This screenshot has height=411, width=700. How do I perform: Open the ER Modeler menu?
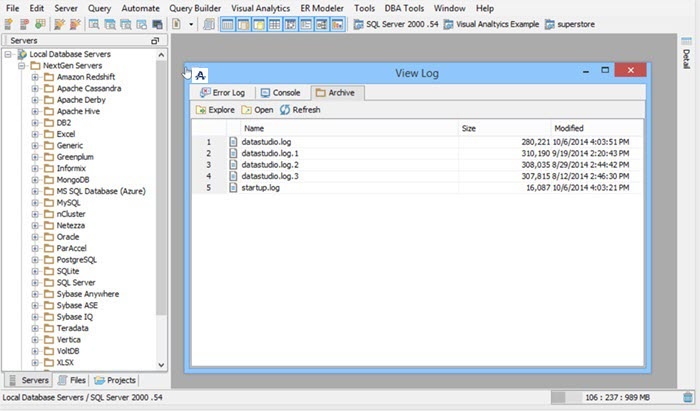pyautogui.click(x=322, y=8)
